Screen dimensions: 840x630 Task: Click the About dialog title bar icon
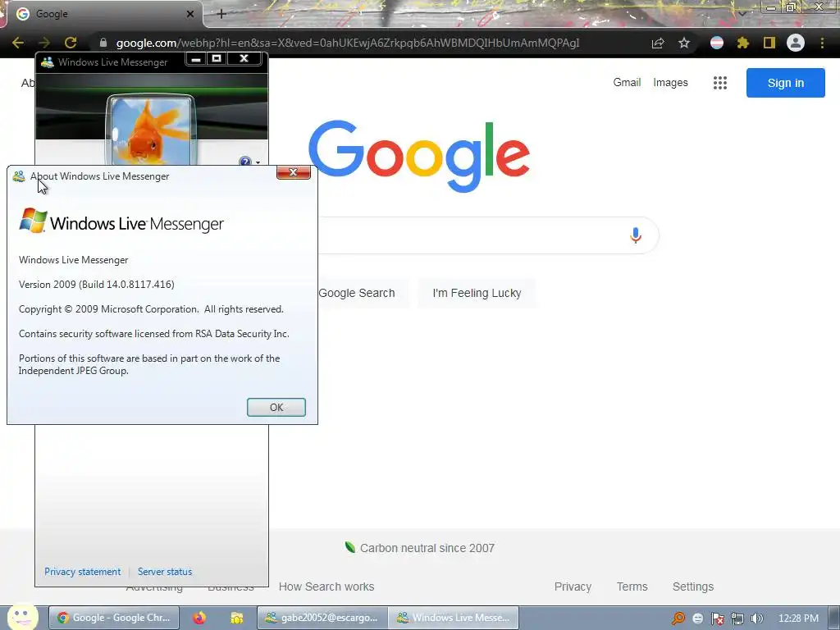19,176
